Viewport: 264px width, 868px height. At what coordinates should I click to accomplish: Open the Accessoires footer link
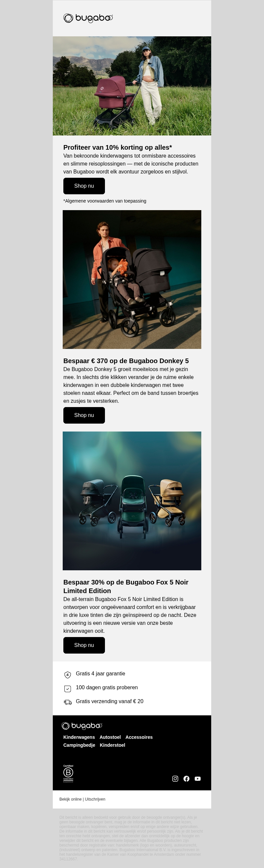coord(139,737)
